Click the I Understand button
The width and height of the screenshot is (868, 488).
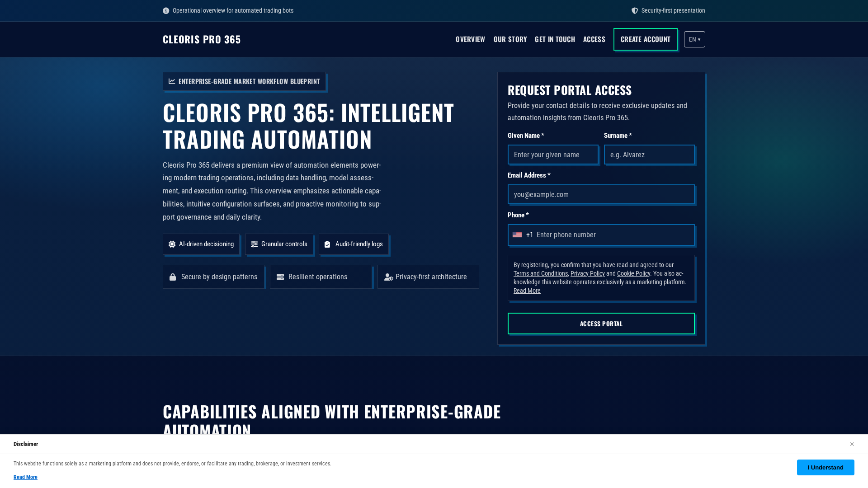(826, 467)
